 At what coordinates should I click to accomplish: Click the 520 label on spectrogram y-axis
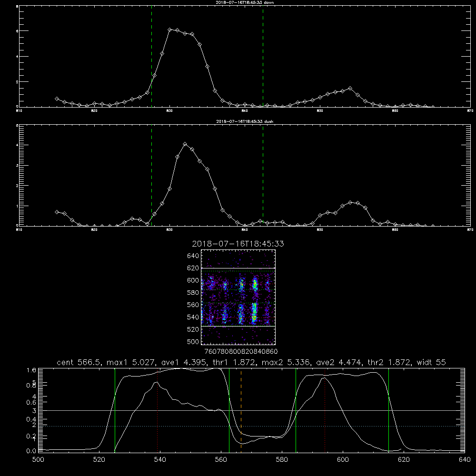(x=193, y=329)
